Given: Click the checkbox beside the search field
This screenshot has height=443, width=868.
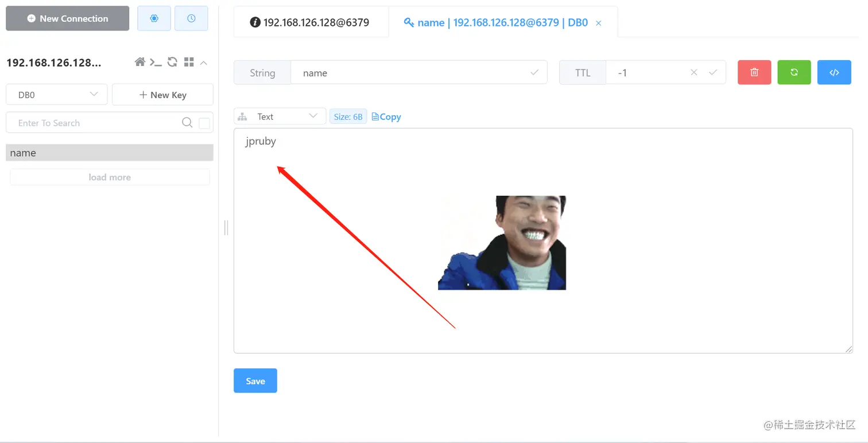Looking at the screenshot, I should [x=204, y=122].
